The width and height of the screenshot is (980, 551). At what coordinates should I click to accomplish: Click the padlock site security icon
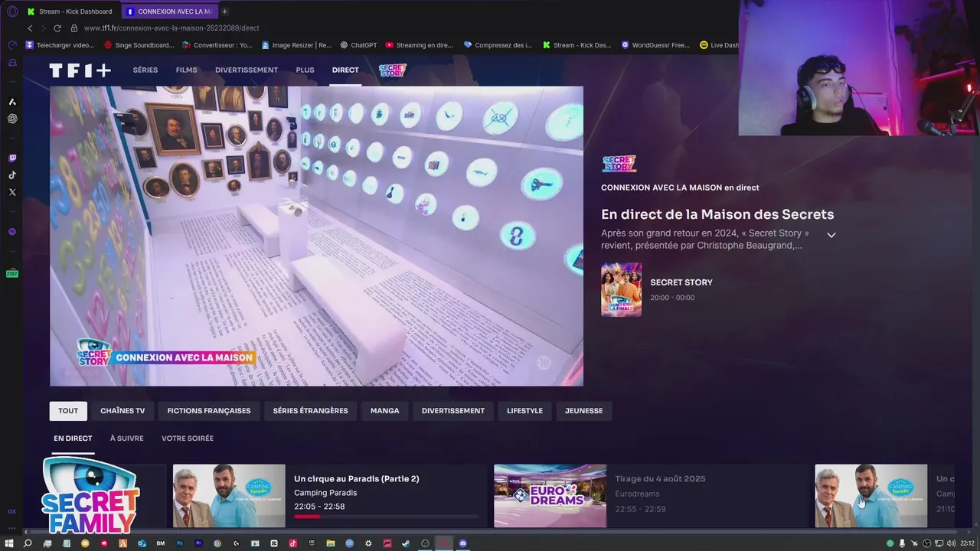(x=74, y=28)
